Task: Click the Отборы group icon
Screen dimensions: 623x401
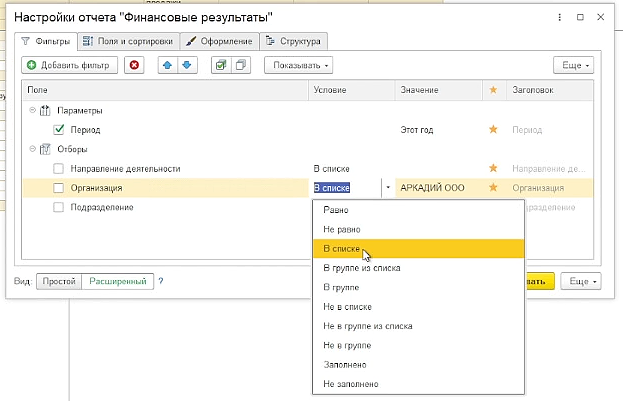Action: tap(45, 149)
